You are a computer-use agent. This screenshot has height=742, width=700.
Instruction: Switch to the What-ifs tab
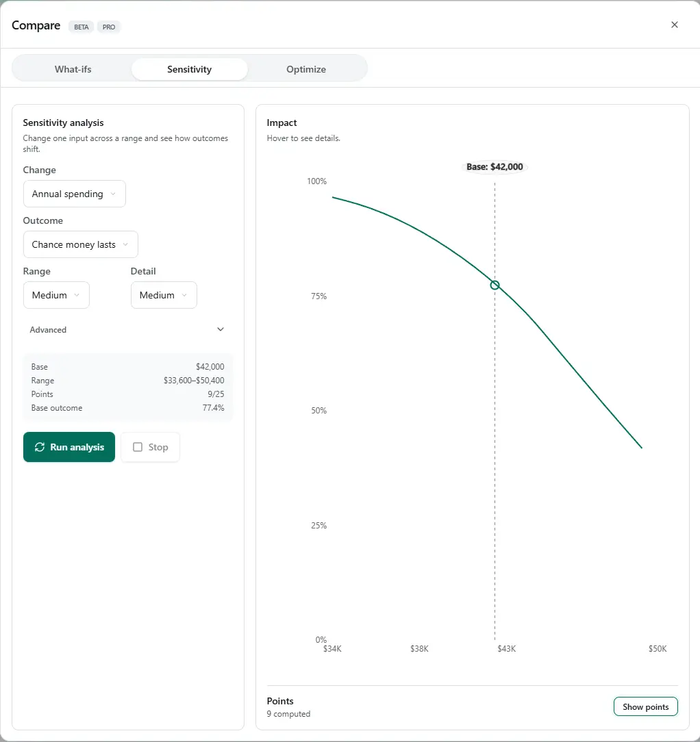pyautogui.click(x=73, y=69)
